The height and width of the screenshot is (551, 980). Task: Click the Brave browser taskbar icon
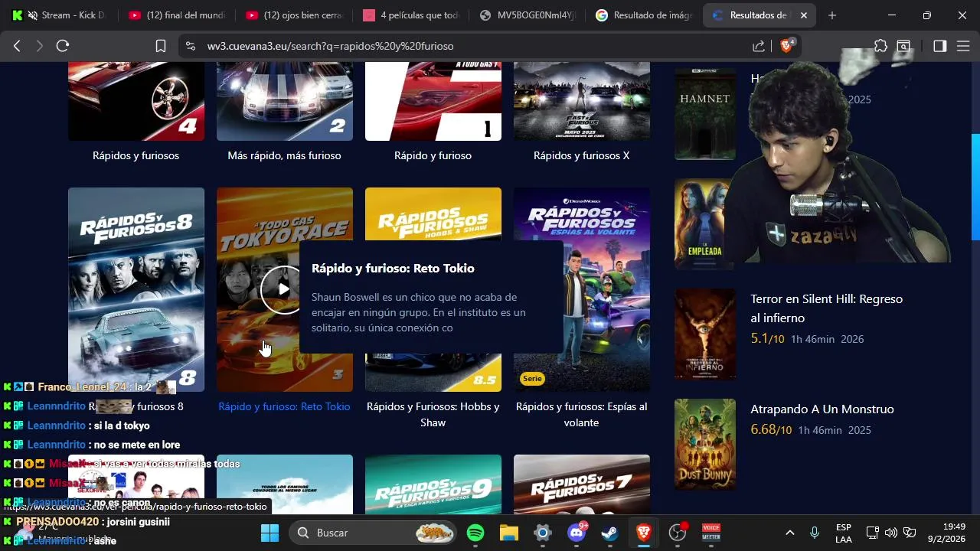(644, 533)
